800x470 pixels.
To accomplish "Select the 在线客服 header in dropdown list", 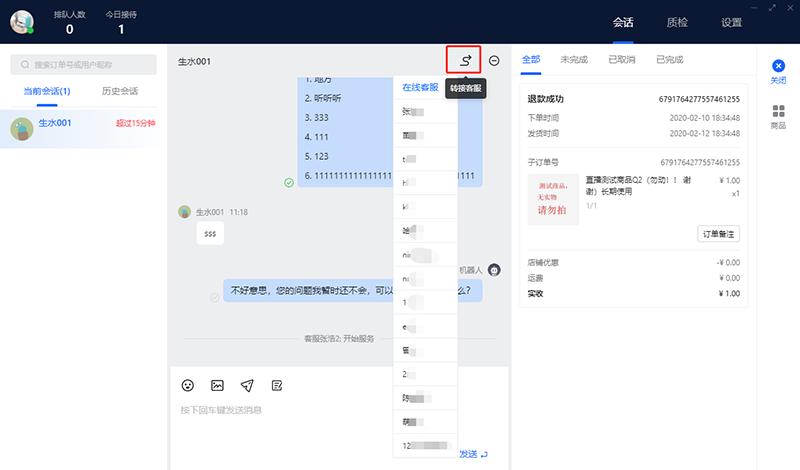I will pyautogui.click(x=420, y=87).
